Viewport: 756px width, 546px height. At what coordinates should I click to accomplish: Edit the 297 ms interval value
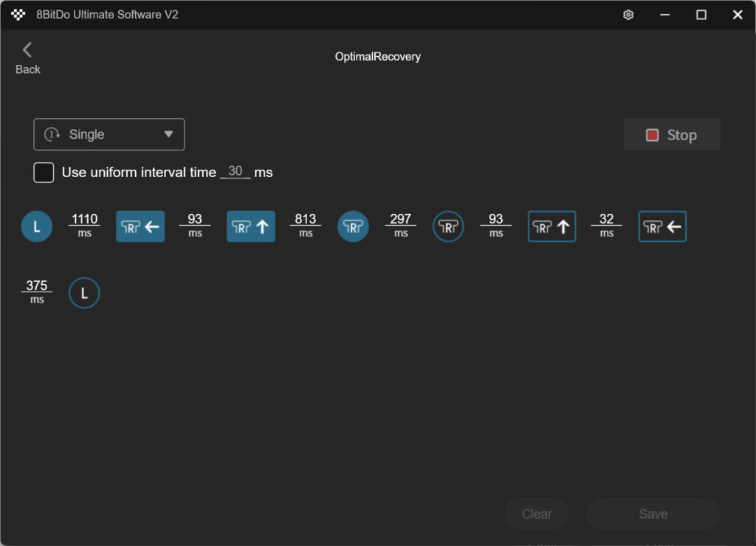tap(400, 219)
